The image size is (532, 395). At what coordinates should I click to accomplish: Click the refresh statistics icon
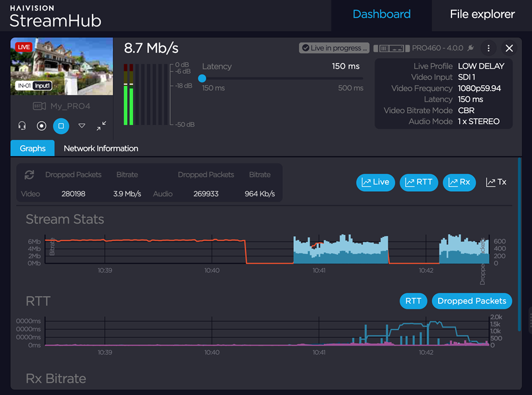point(29,175)
